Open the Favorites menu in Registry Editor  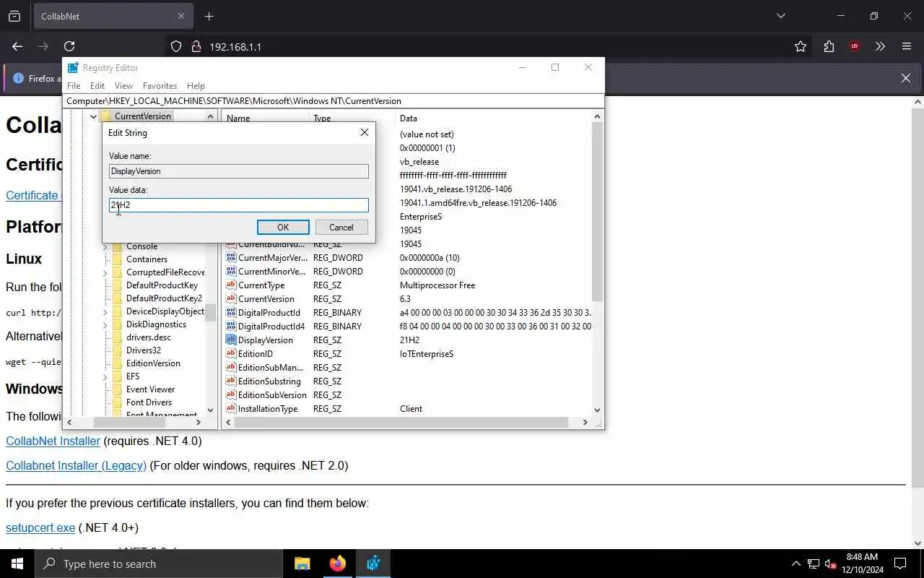(x=160, y=85)
